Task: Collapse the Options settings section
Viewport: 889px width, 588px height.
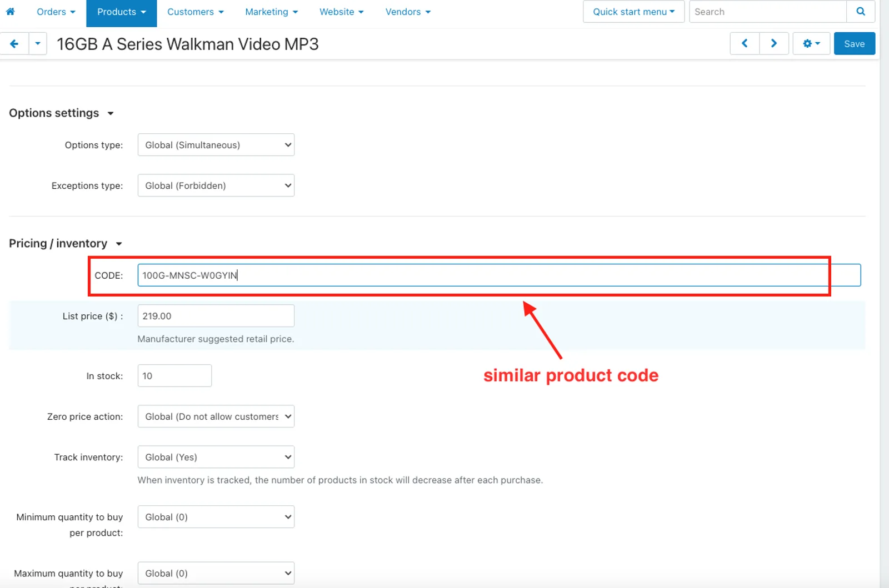Action: (x=61, y=113)
